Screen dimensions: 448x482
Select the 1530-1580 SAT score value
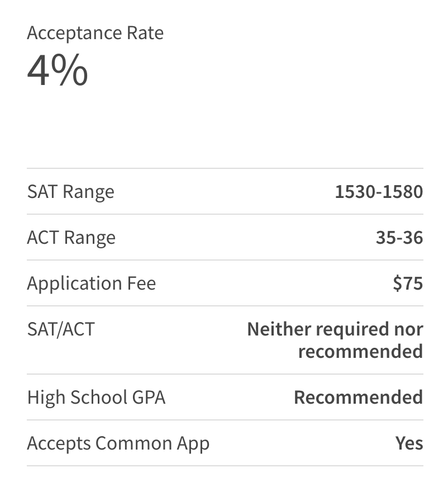[379, 191]
